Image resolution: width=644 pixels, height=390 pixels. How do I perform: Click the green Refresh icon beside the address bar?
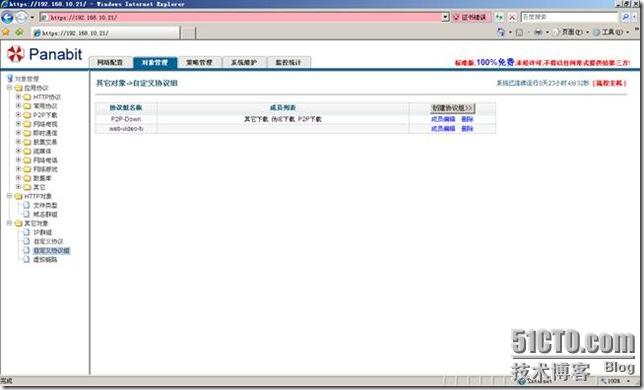pyautogui.click(x=499, y=17)
